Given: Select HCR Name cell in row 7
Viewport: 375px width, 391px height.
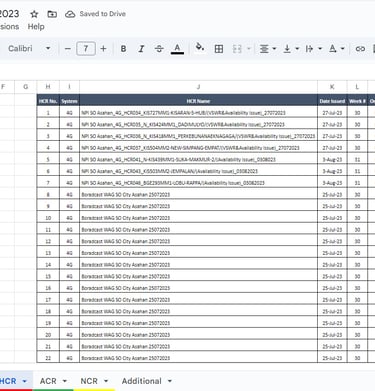Looking at the screenshot, I should [x=198, y=183].
